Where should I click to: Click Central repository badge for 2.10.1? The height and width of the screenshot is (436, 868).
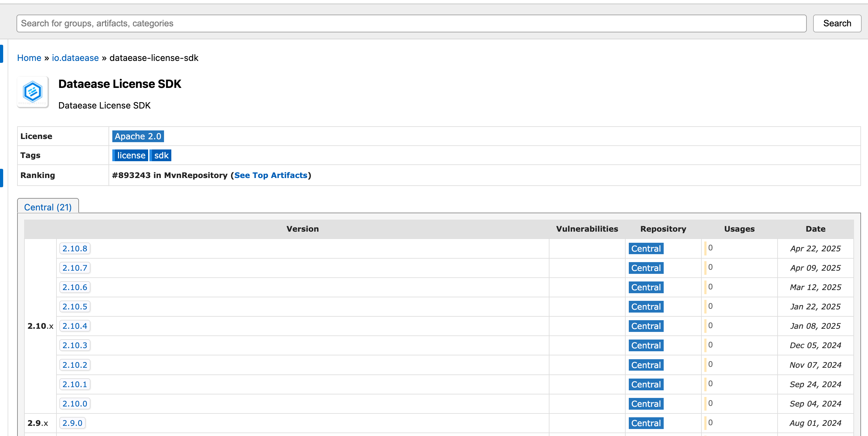click(646, 384)
